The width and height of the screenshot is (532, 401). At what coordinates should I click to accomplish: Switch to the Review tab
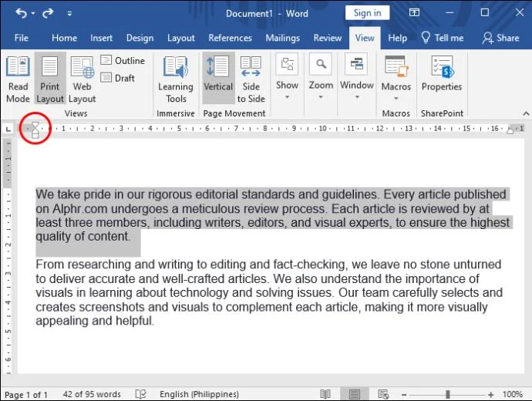coord(328,38)
